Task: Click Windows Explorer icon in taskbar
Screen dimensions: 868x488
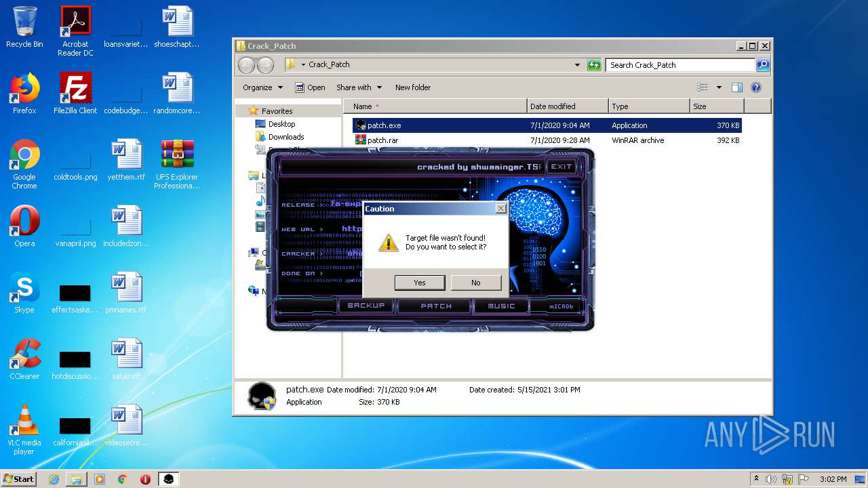Action: click(x=77, y=479)
